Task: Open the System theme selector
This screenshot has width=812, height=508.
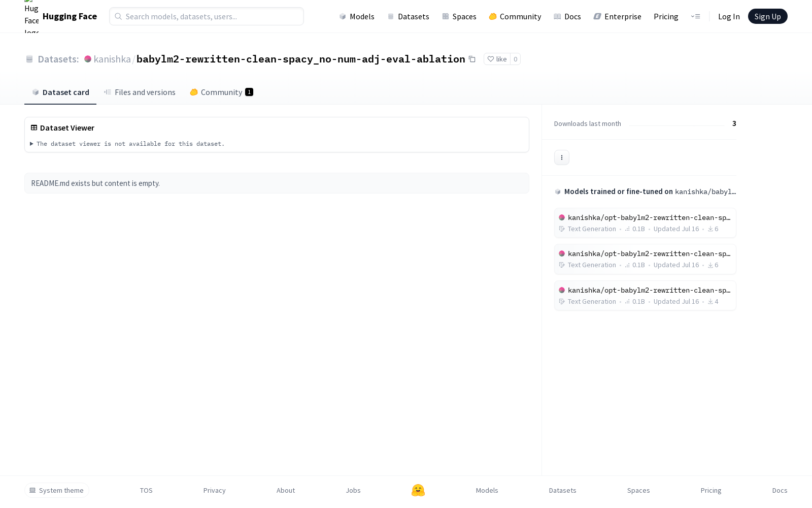Action: 57,490
